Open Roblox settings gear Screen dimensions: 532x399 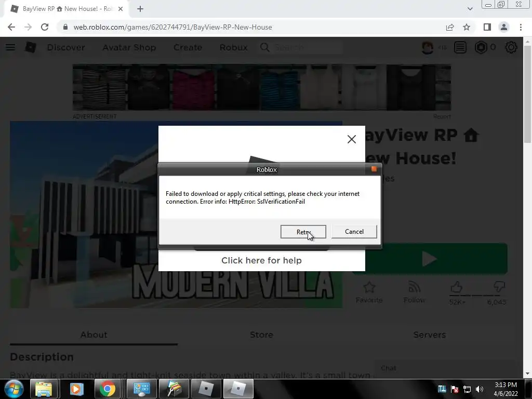point(511,47)
